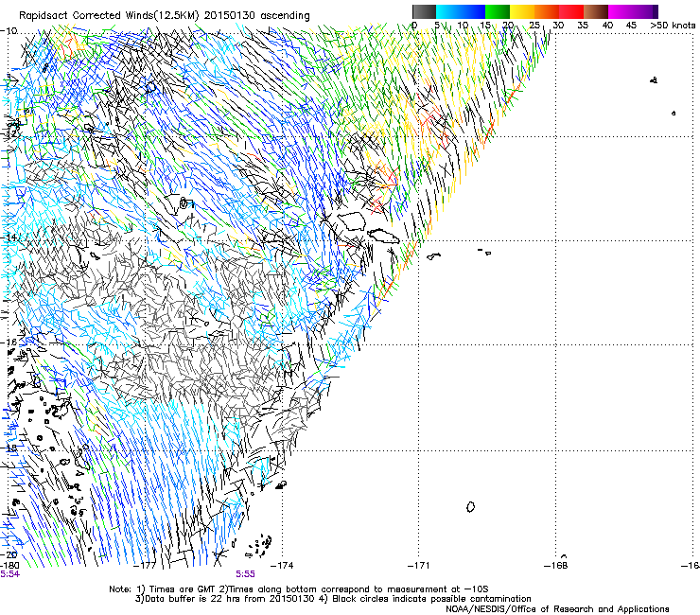Click the '-10' latitude axis label
Viewport: 700px width, 615px height.
click(x=9, y=31)
